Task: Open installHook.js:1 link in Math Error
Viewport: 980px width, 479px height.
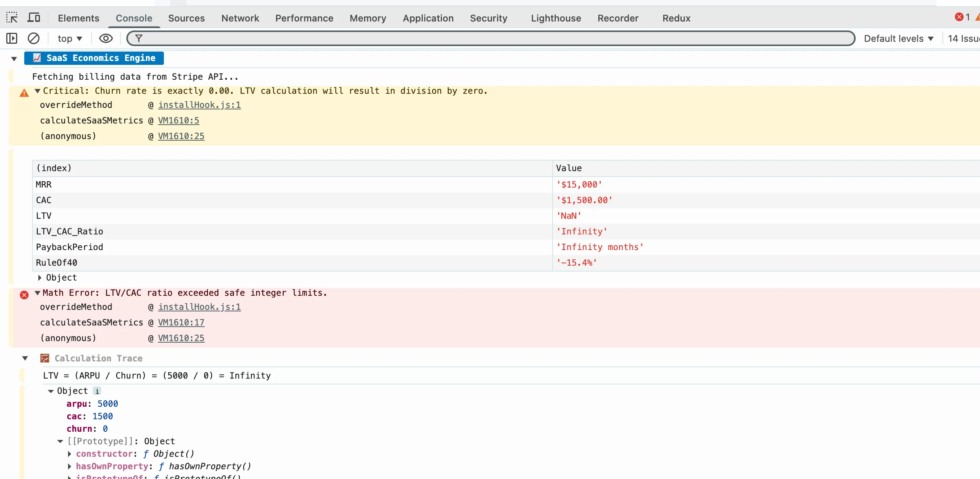Action: tap(199, 307)
